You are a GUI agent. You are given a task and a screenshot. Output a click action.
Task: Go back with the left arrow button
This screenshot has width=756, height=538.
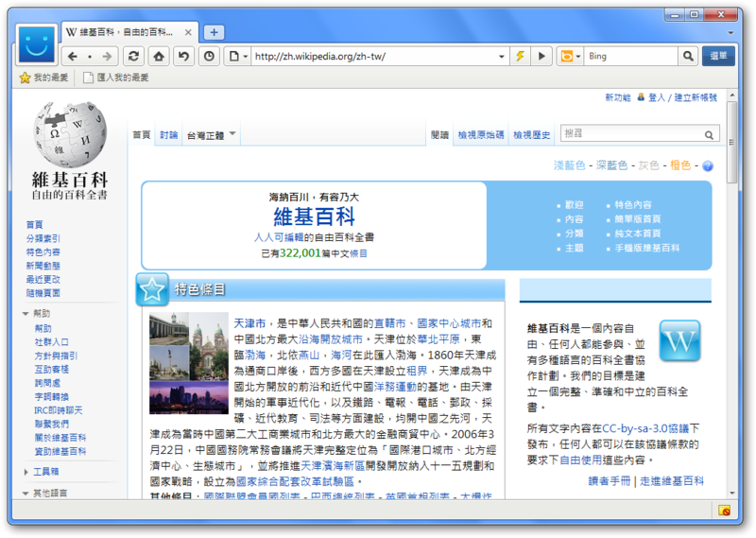(x=73, y=57)
